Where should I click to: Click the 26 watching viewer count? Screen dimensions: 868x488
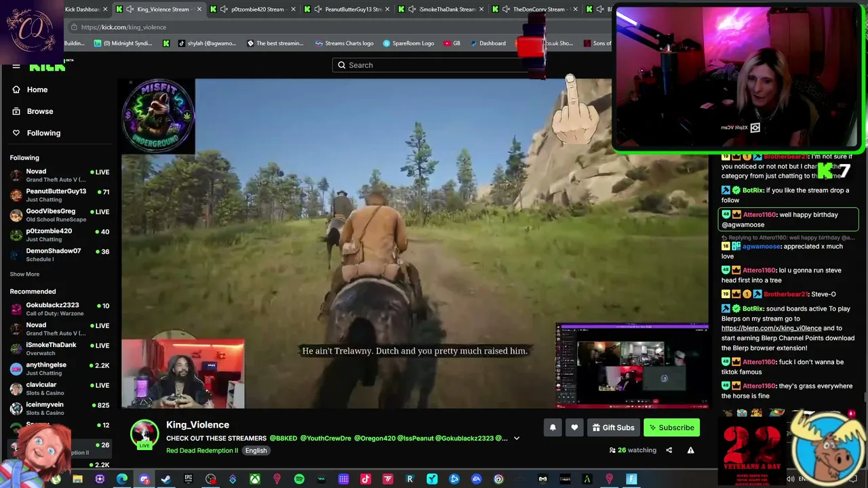pyautogui.click(x=633, y=450)
